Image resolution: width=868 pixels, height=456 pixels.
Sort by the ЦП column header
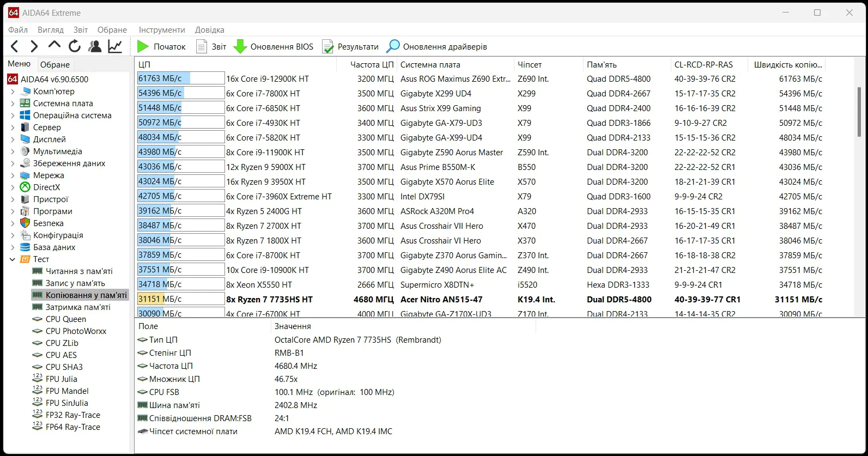235,64
